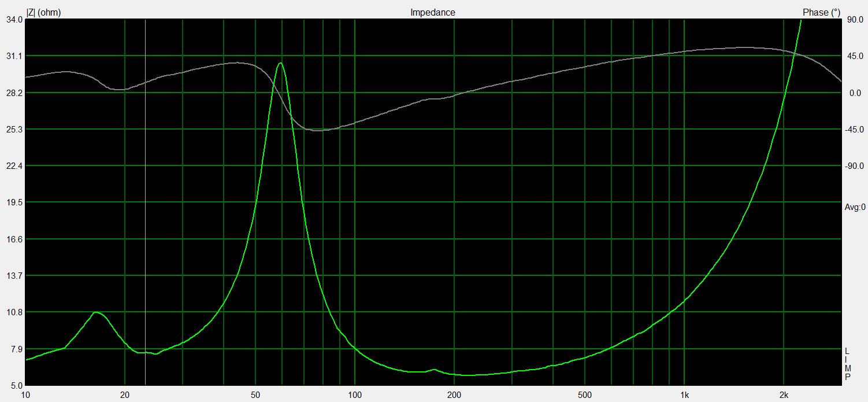Click the "-45.0" phase axis value
The height and width of the screenshot is (402, 868).
[854, 129]
